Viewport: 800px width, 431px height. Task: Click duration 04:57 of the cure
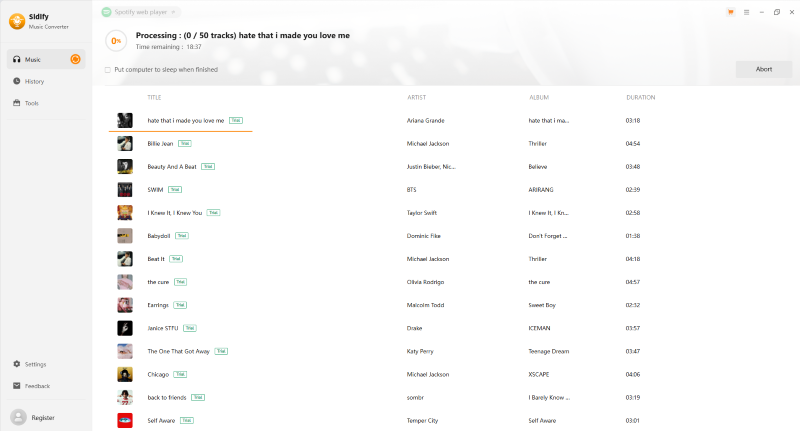pos(633,282)
